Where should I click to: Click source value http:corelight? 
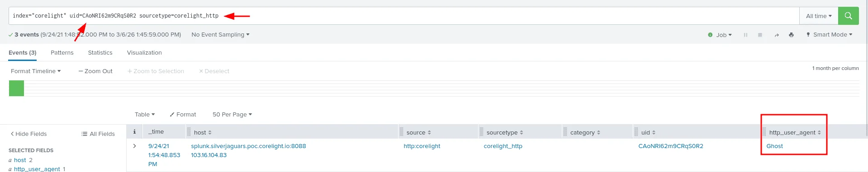click(422, 146)
